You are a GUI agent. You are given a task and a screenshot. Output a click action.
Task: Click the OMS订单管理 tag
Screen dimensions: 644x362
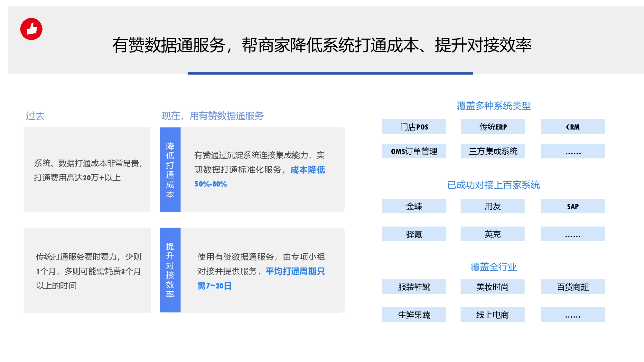414,151
